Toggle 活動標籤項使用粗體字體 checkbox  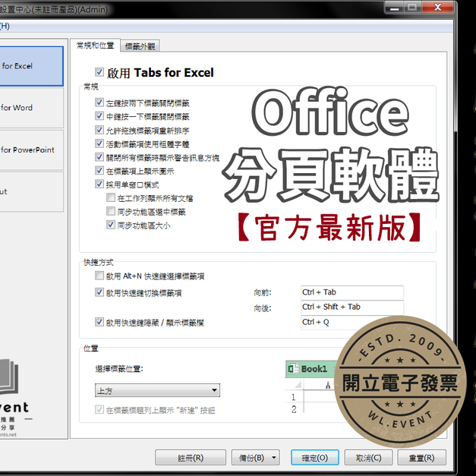coord(99,143)
